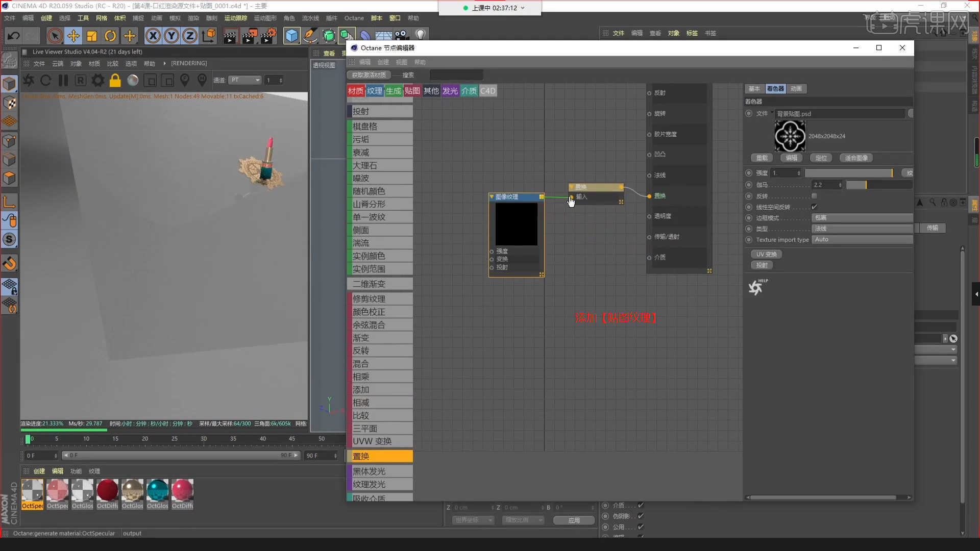Viewport: 980px width, 551px height.
Task: Click the 文件 animation radio dot
Action: pos(749,113)
